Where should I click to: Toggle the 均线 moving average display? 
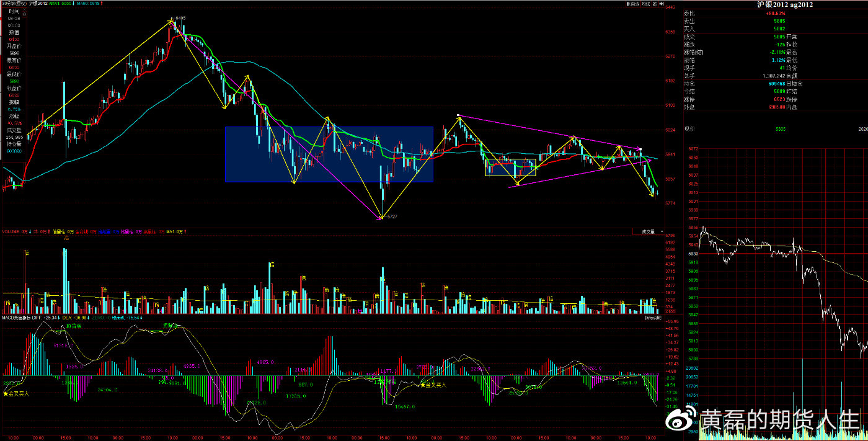(x=646, y=4)
